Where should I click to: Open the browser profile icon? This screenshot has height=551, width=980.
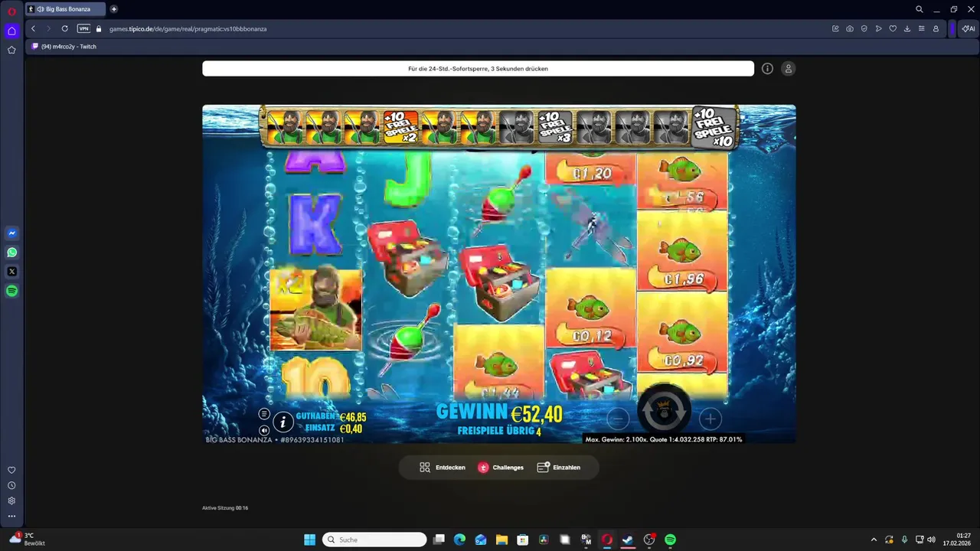936,28
